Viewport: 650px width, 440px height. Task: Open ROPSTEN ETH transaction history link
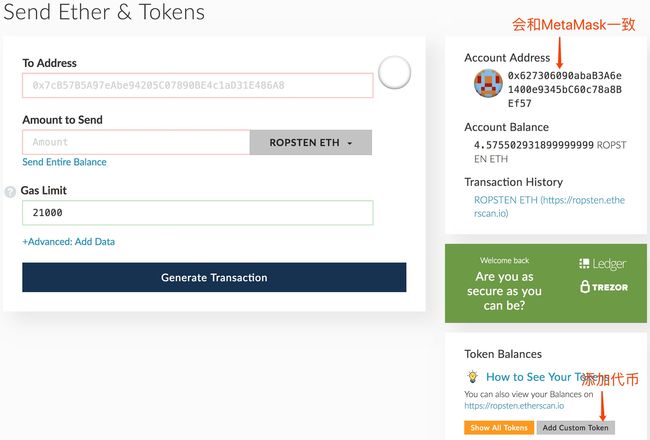tap(549, 207)
